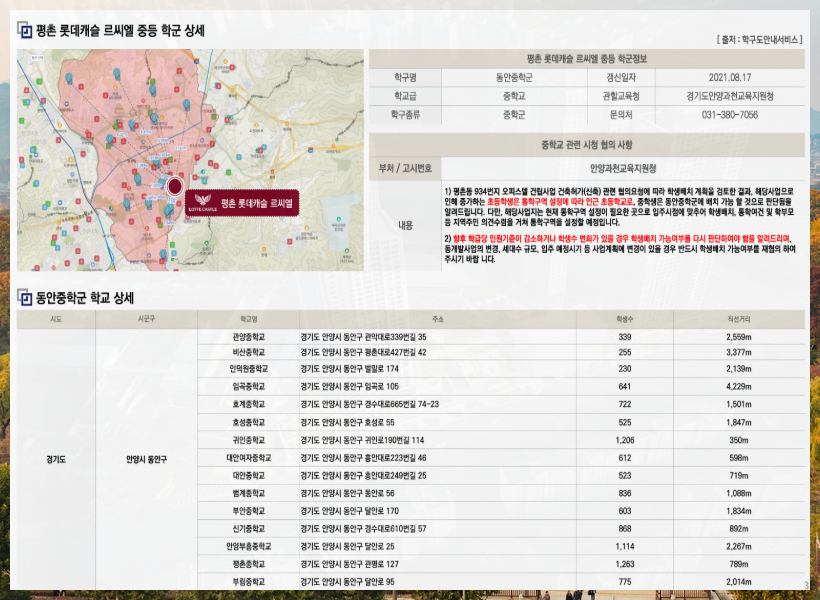Click the 주소 column header
This screenshot has height=600, width=820.
tap(438, 319)
